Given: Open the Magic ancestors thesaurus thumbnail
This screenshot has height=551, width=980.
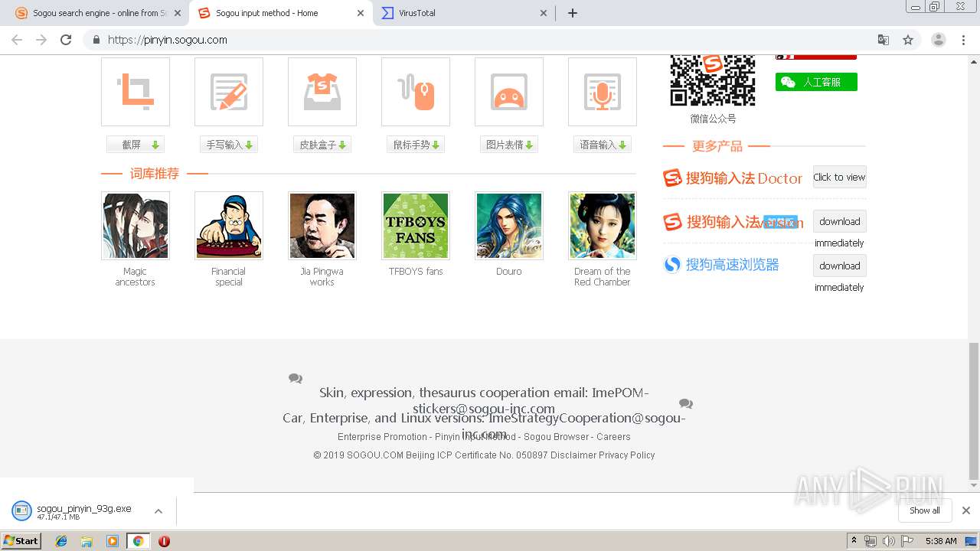Looking at the screenshot, I should pyautogui.click(x=136, y=226).
